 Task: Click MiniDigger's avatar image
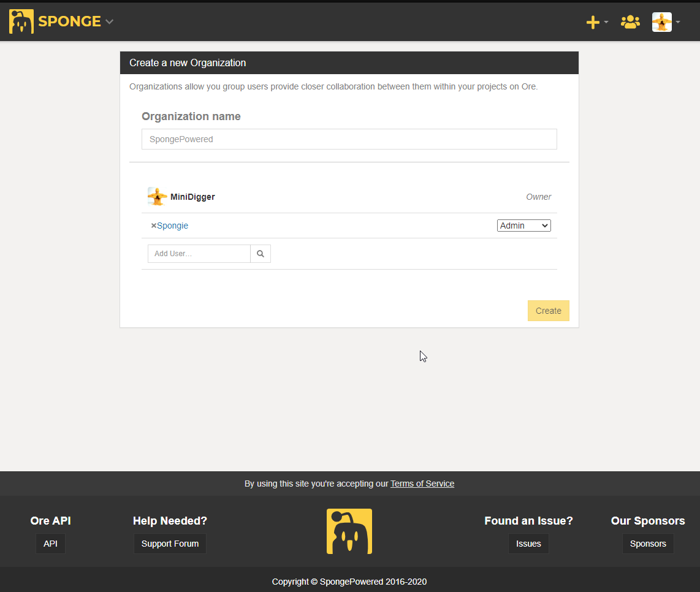pos(157,197)
